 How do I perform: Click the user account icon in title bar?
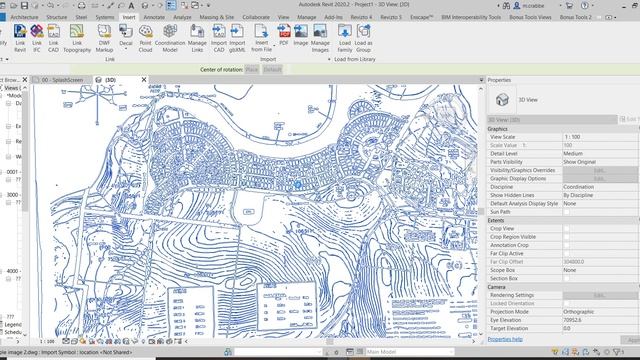point(517,6)
